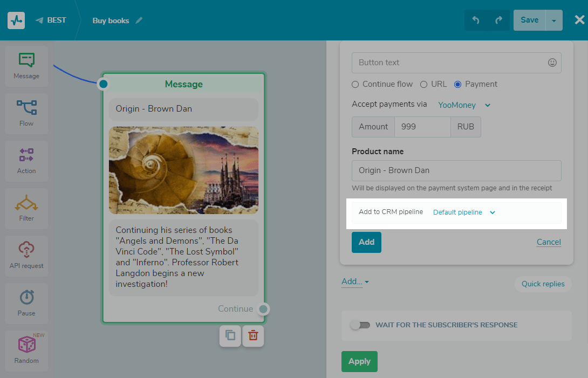
Task: Select the Continue flow radio option
Action: pyautogui.click(x=355, y=84)
